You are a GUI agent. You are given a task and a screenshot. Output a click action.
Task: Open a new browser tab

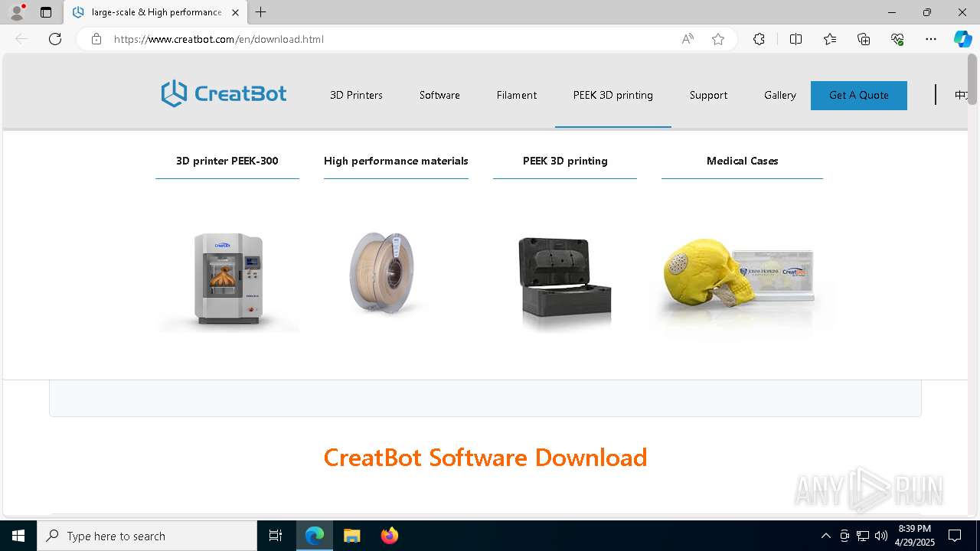(261, 12)
